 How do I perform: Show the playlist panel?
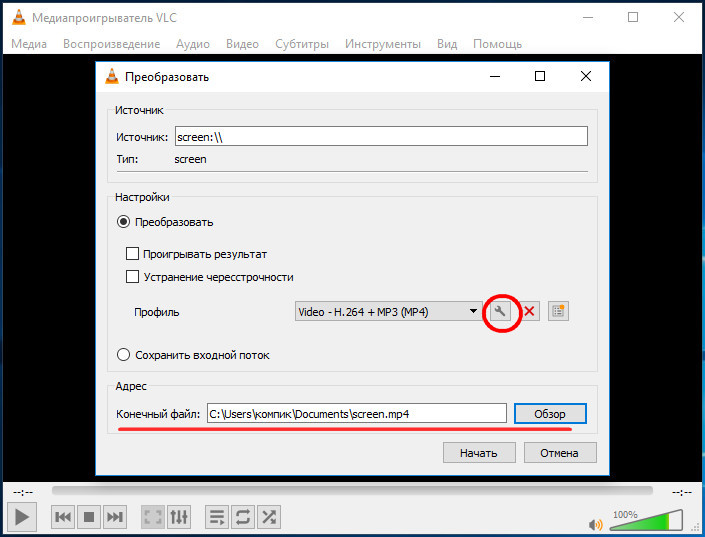click(x=217, y=517)
